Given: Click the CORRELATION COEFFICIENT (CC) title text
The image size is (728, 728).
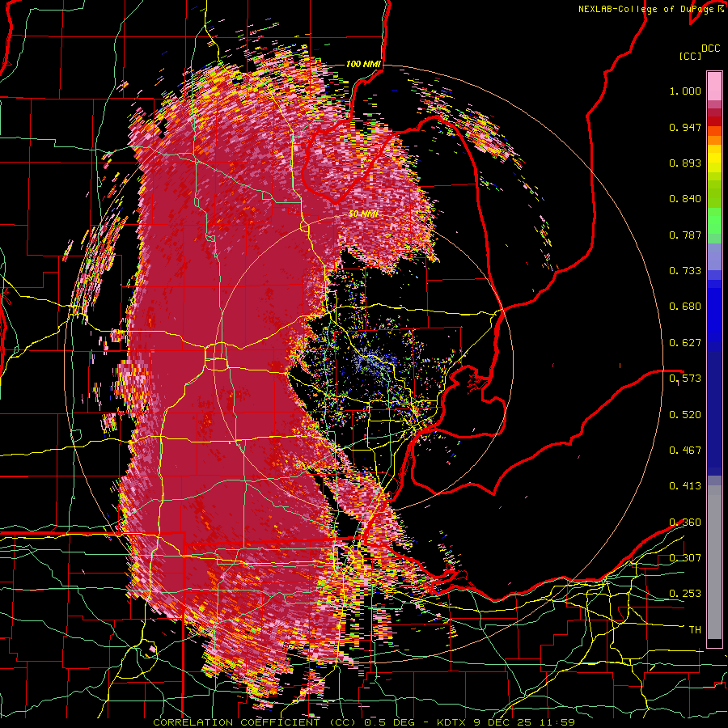Looking at the screenshot, I should coord(255,722).
